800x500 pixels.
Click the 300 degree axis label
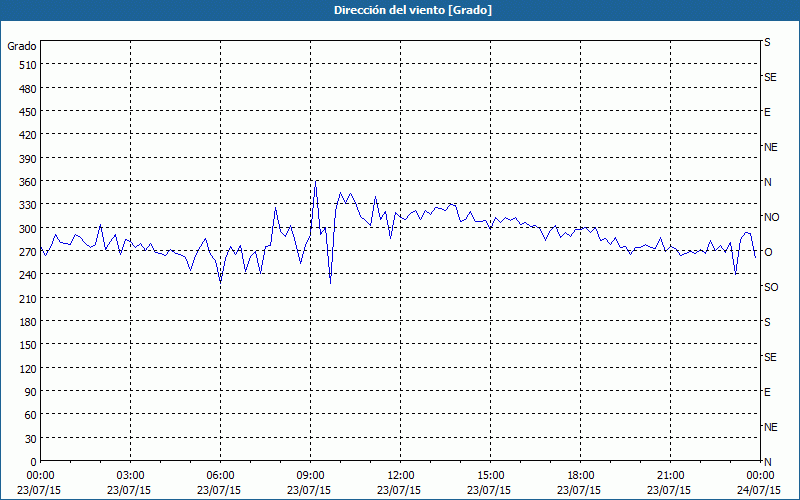tap(28, 229)
